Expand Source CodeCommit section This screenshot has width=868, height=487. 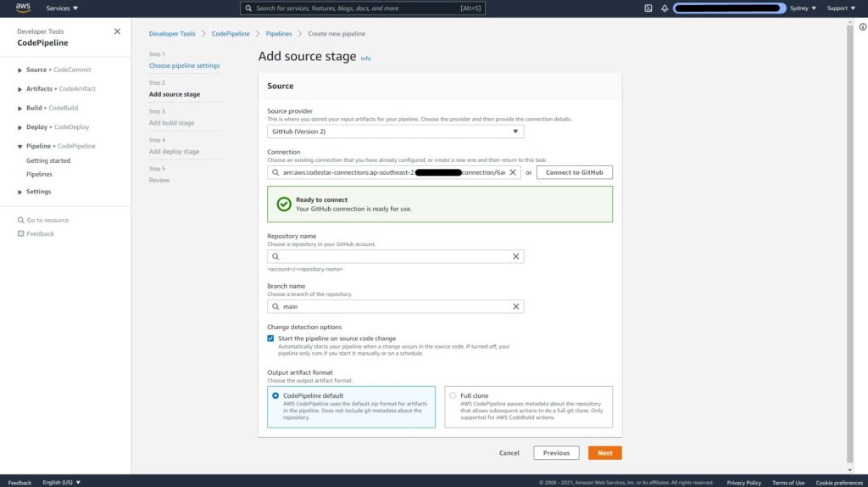coord(20,70)
